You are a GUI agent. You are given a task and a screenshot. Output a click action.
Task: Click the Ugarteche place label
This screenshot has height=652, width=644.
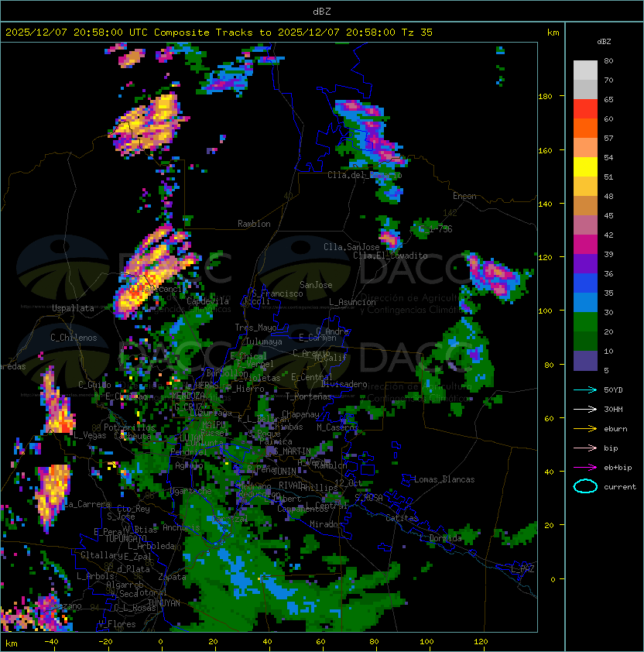tap(190, 491)
